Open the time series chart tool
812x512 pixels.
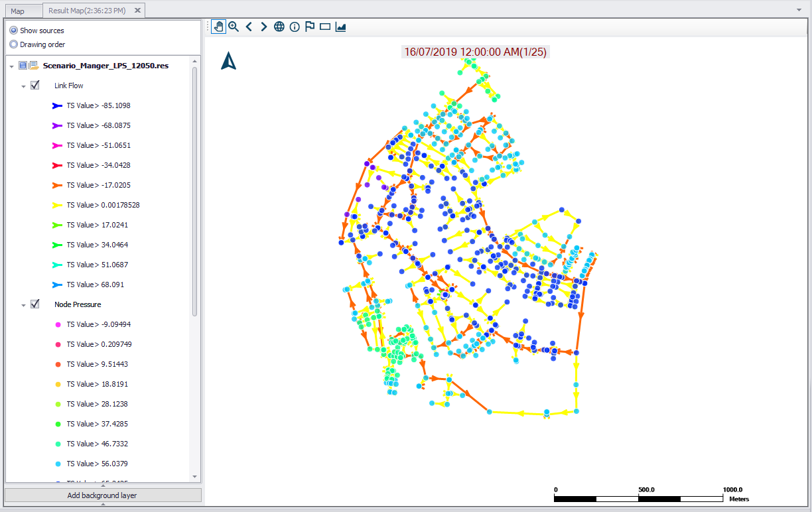[x=340, y=27]
